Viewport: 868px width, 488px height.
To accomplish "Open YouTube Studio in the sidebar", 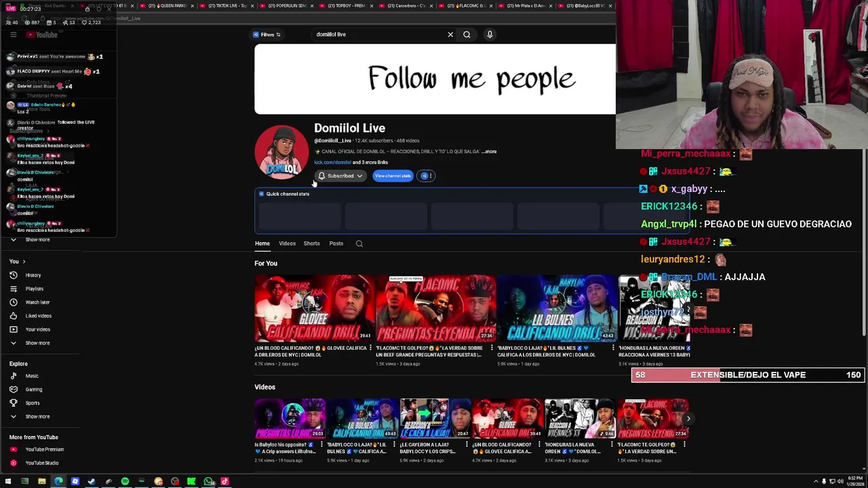I will point(41,463).
